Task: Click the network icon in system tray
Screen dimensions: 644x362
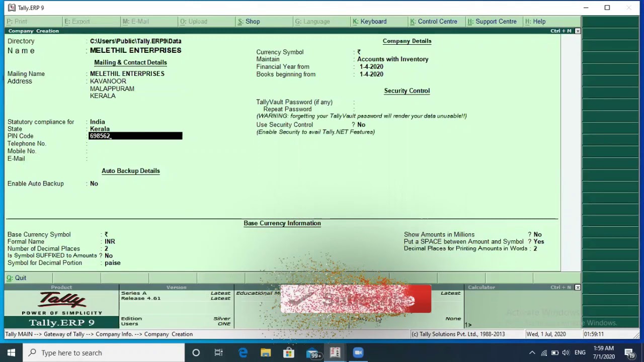Action: [x=544, y=353]
